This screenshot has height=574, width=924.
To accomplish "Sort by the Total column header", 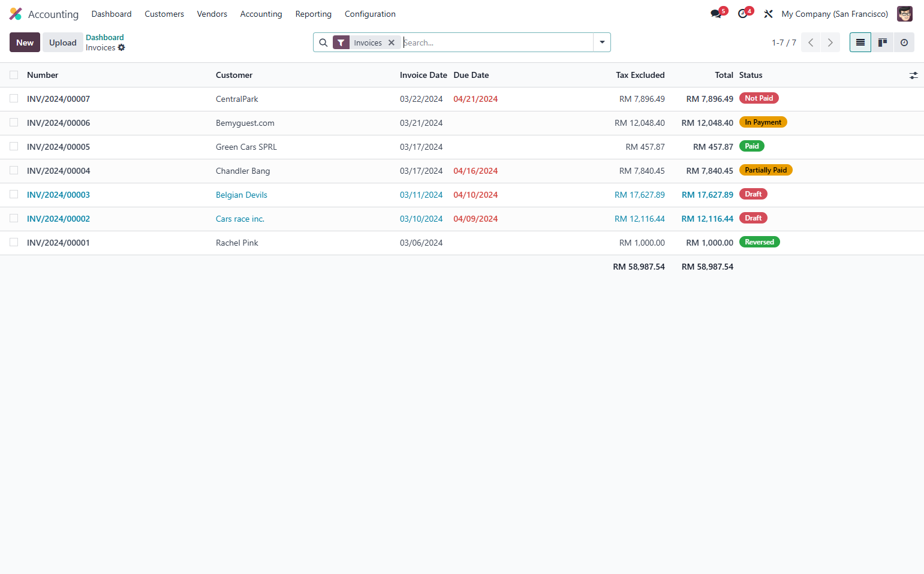I will tap(724, 75).
